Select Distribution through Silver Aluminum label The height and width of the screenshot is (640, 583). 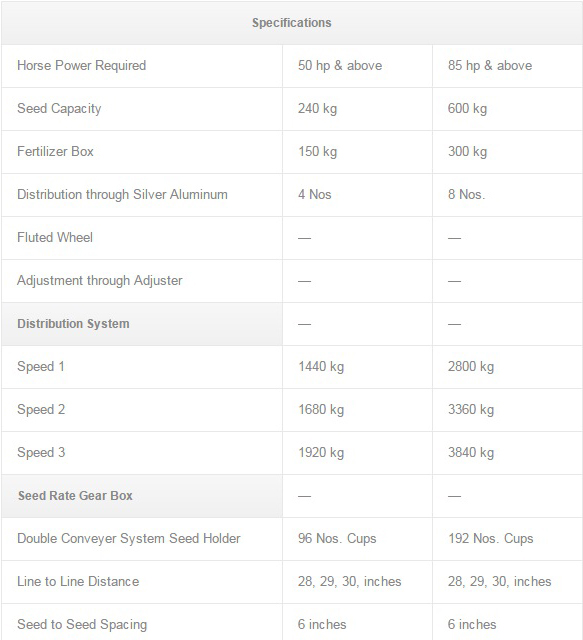(122, 195)
